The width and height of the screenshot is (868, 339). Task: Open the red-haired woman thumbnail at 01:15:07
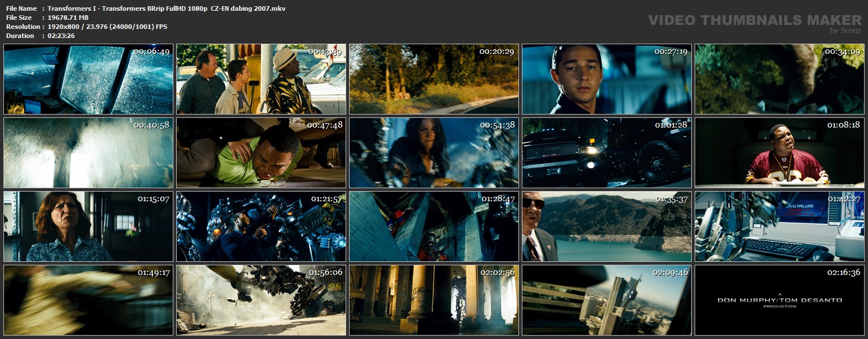(88, 226)
